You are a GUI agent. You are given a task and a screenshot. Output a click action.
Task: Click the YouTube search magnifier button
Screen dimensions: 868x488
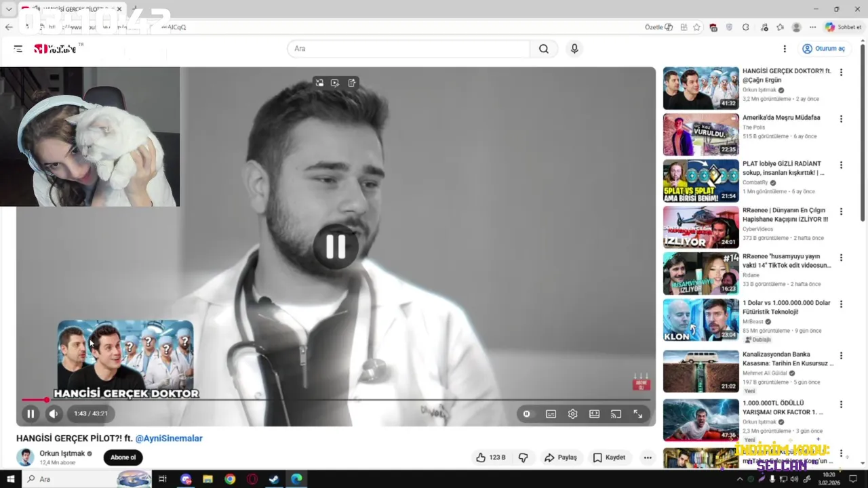[x=544, y=49]
